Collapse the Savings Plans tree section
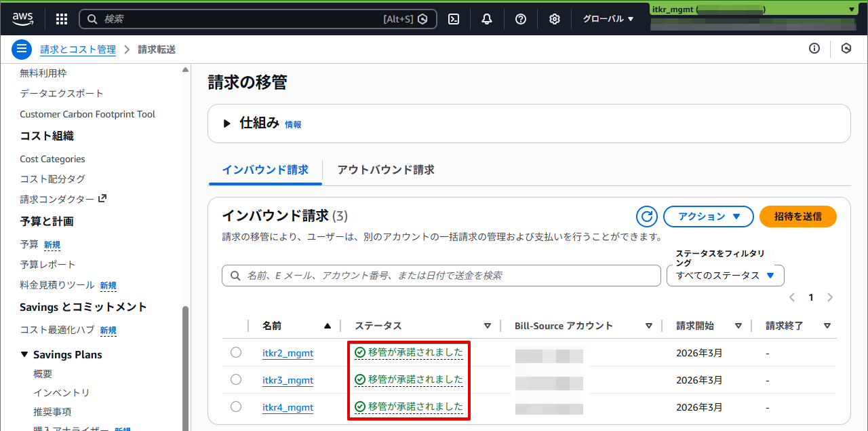 point(25,354)
